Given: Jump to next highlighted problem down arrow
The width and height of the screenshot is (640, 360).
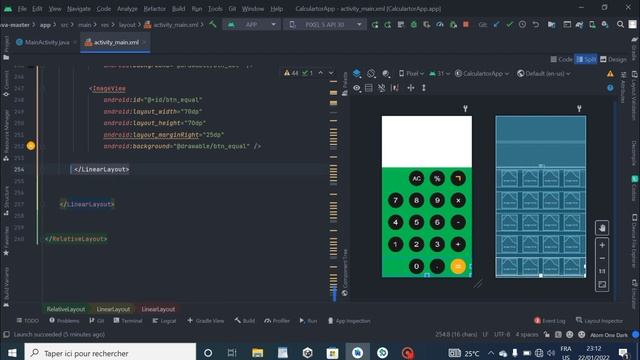Looking at the screenshot, I should coord(331,73).
